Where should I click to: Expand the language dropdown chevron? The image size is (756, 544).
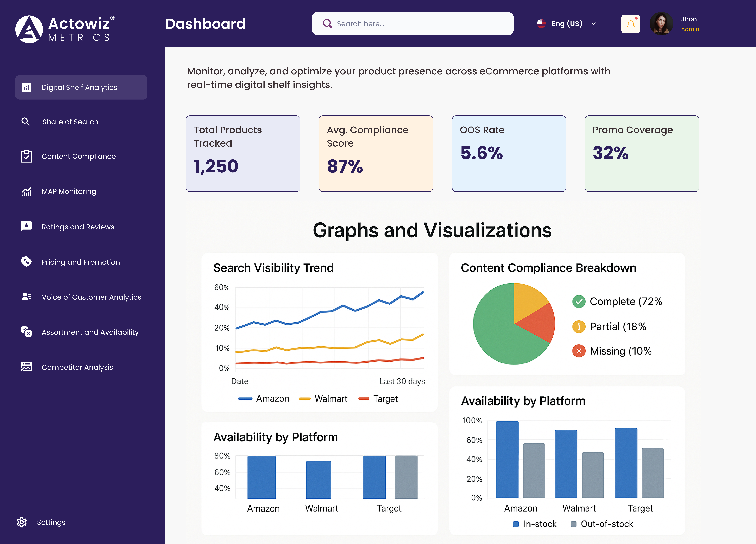tap(594, 24)
